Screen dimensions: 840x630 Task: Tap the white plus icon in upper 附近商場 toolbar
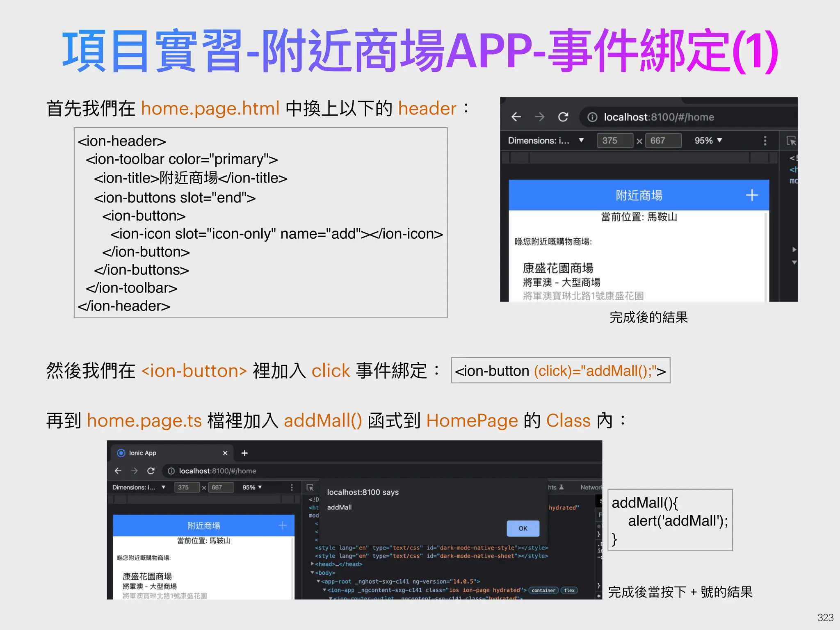[x=751, y=195]
